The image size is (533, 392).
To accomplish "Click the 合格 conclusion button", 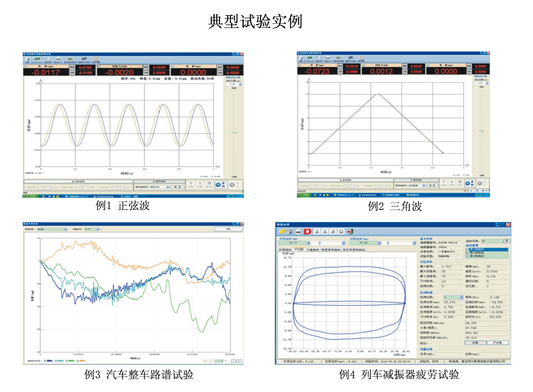I will (475, 343).
